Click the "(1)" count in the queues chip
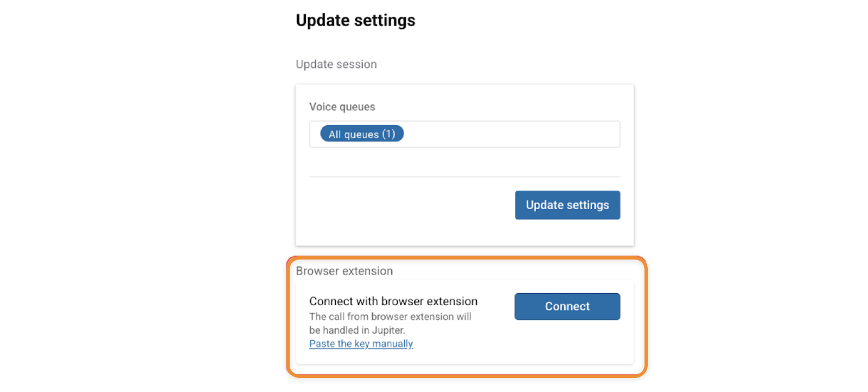 pyautogui.click(x=388, y=134)
